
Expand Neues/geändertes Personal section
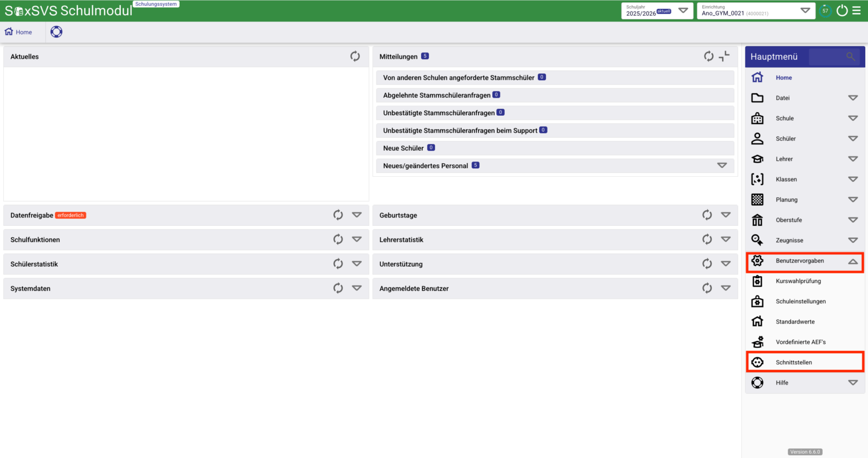coord(722,165)
